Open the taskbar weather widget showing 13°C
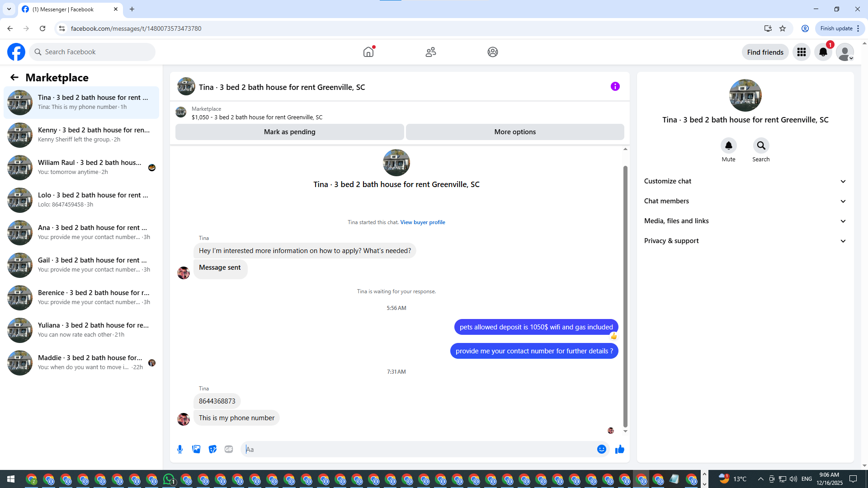The image size is (868, 488). point(732,479)
